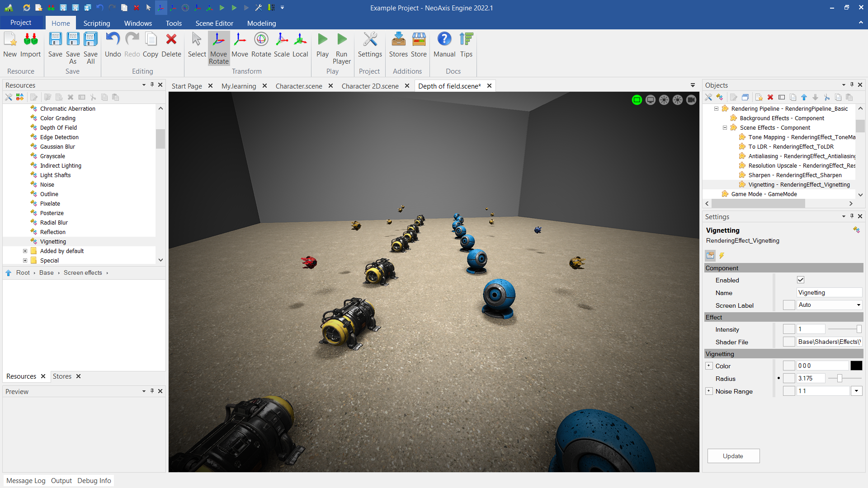Open the Noise Range dropdown arrow
This screenshot has height=488, width=868.
(x=857, y=391)
